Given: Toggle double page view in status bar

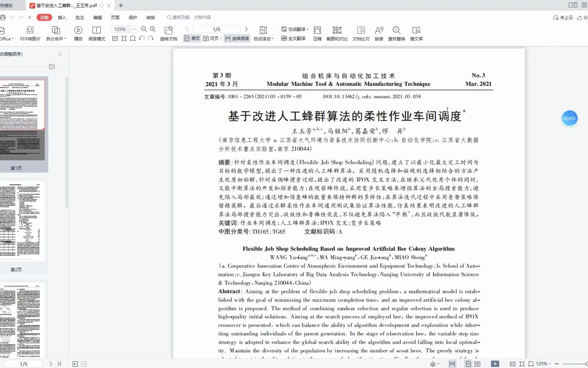Looking at the screenshot, I should pyautogui.click(x=477, y=364).
